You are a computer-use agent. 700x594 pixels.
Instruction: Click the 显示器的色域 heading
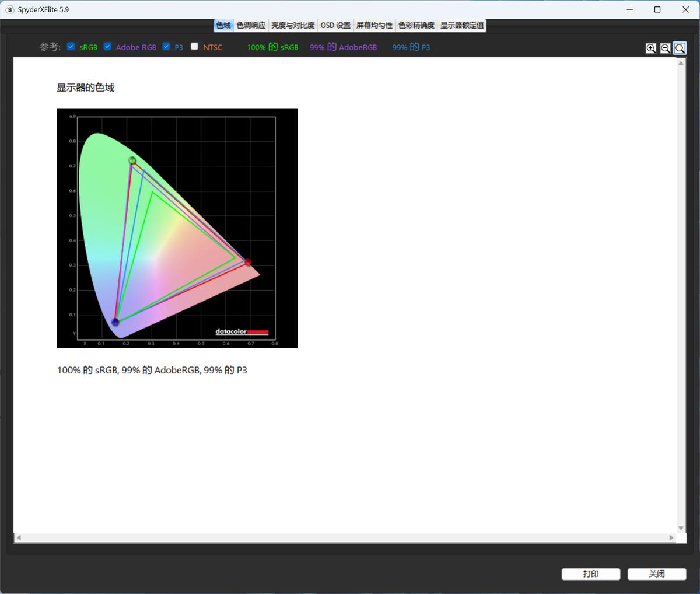click(86, 88)
